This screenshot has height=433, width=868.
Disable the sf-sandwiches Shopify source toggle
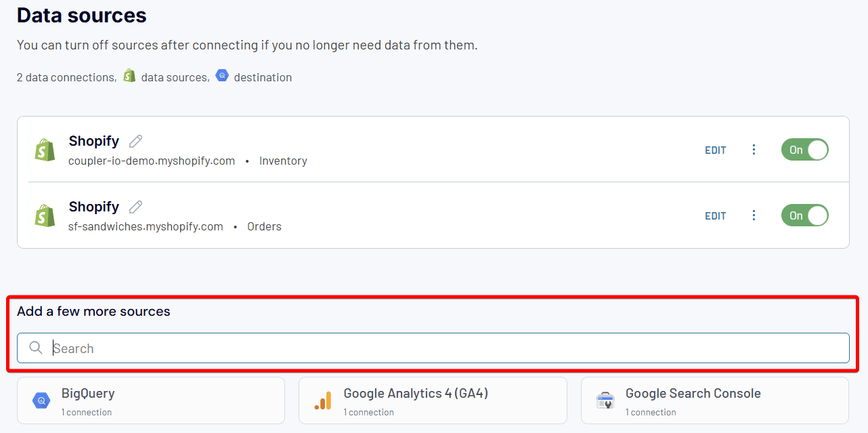point(804,215)
